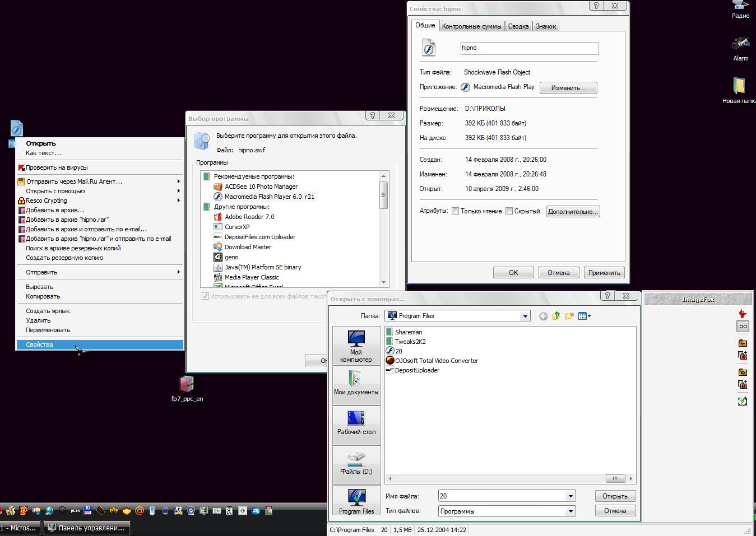Open the view menu icon in Open With dialog
The image size is (756, 536).
[584, 316]
